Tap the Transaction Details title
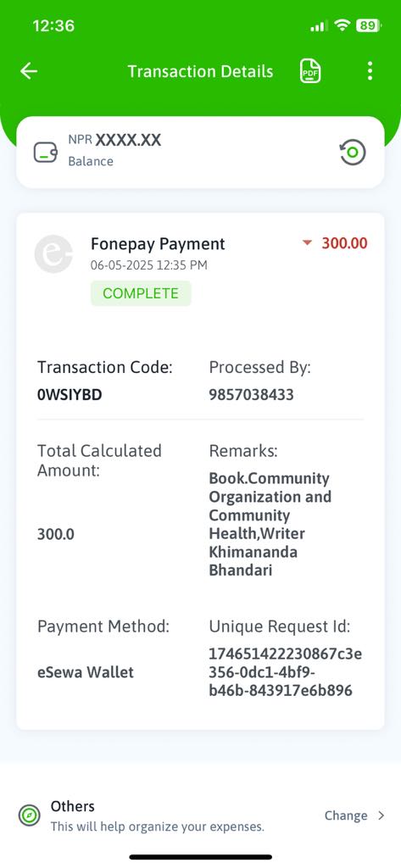The image size is (401, 868). [200, 71]
